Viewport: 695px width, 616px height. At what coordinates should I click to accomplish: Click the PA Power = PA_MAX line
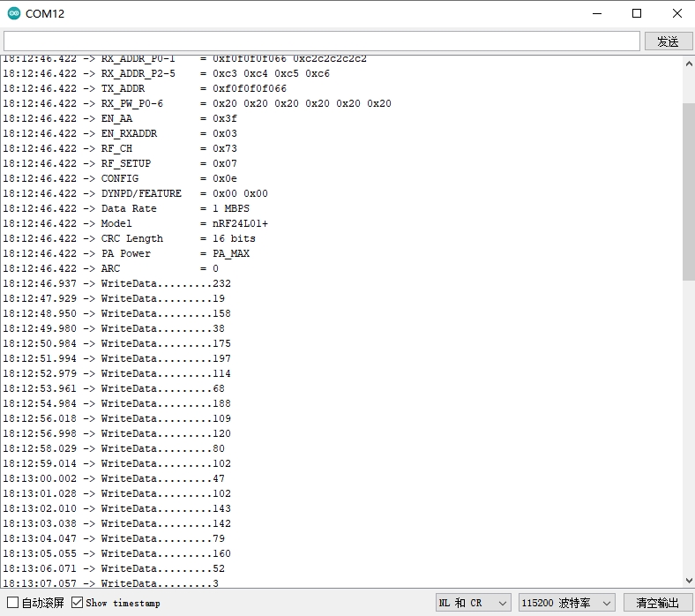[x=126, y=253]
